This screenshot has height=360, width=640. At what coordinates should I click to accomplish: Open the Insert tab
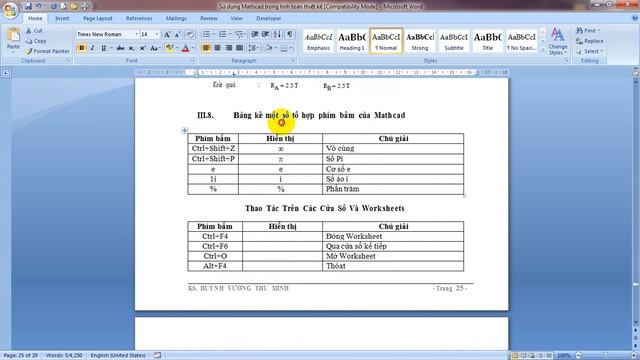(x=62, y=18)
